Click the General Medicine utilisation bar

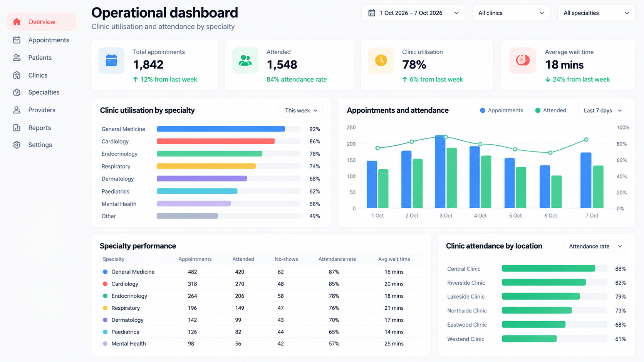click(x=221, y=129)
